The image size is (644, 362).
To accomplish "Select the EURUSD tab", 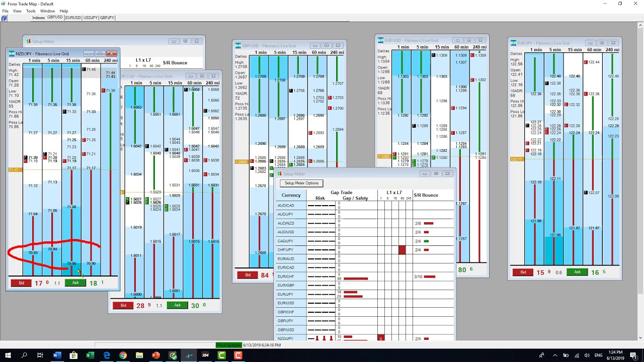I will click(x=73, y=18).
